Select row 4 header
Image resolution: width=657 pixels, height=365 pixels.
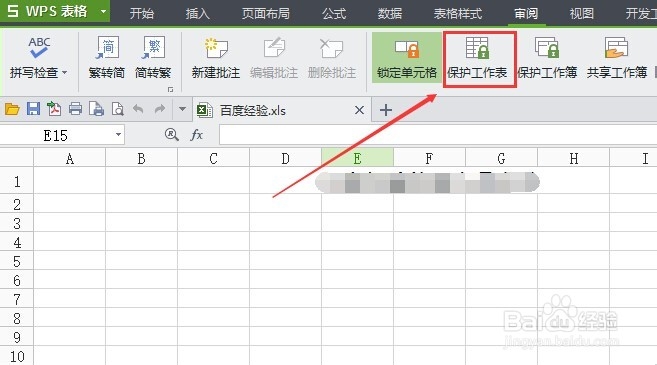(17, 242)
